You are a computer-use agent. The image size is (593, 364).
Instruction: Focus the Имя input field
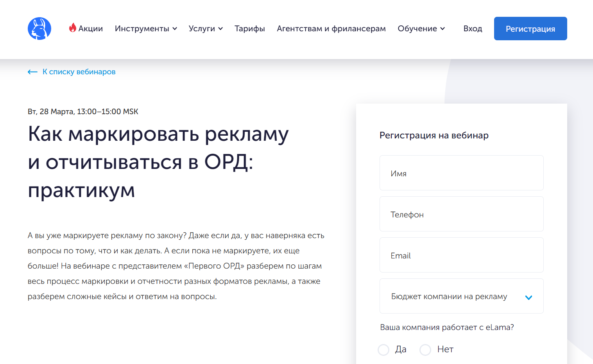click(x=462, y=173)
